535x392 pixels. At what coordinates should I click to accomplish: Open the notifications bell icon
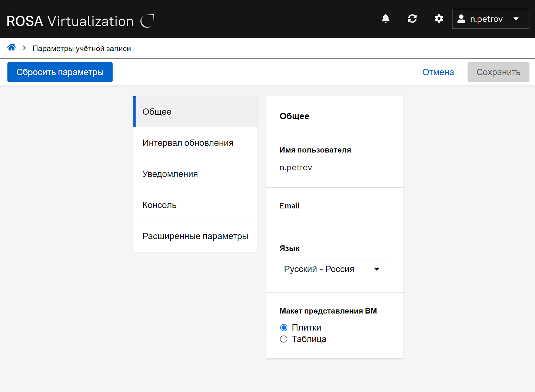pos(386,19)
